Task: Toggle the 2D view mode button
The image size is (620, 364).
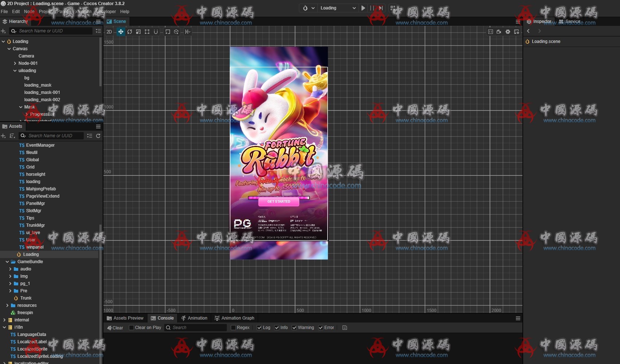Action: pyautogui.click(x=109, y=32)
